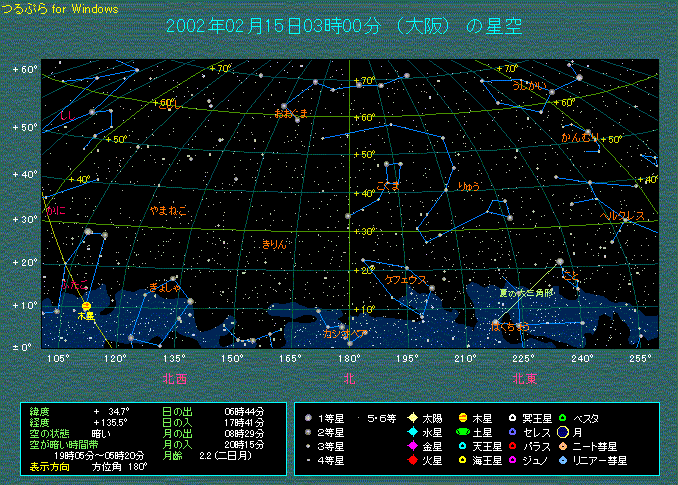This screenshot has height=485, width=678.
Task: Select the Venus (金星) magenta diamond icon
Action: [412, 446]
